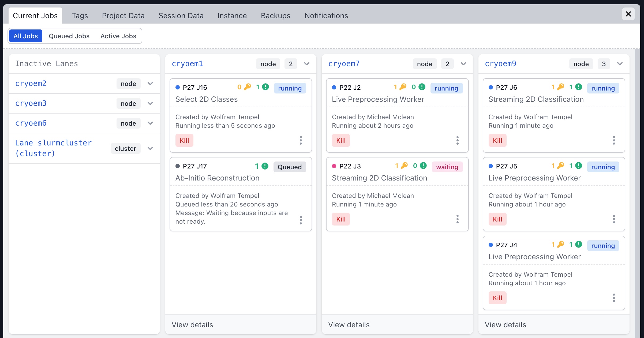Open three-dot menu on P27 J16 card

coord(301,140)
